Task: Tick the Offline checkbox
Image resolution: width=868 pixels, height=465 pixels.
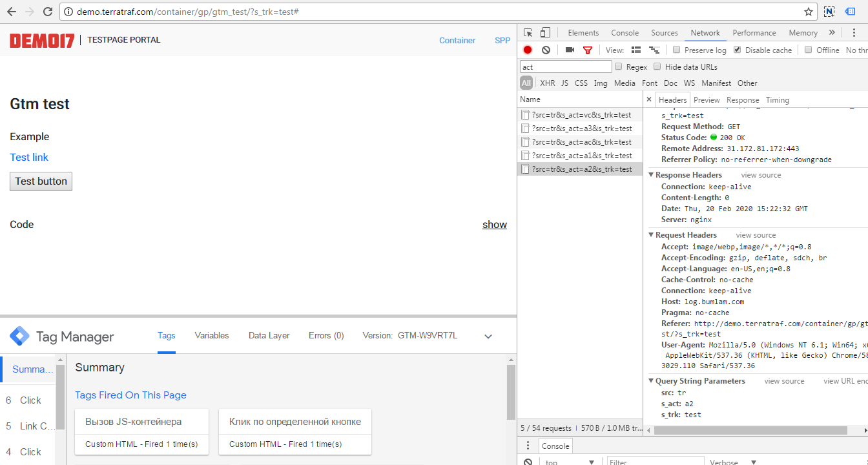Action: click(808, 50)
